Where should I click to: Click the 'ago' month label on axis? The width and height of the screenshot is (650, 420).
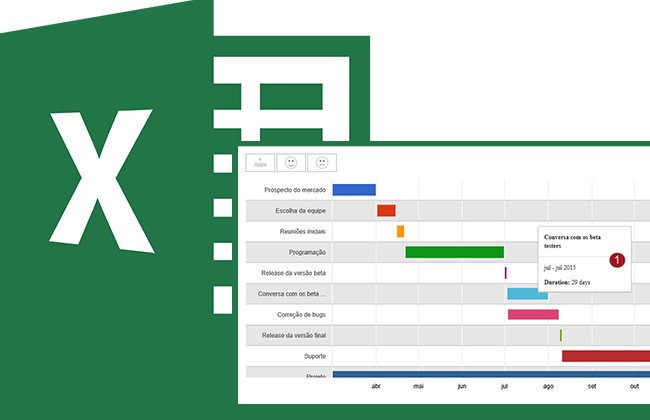pyautogui.click(x=548, y=386)
